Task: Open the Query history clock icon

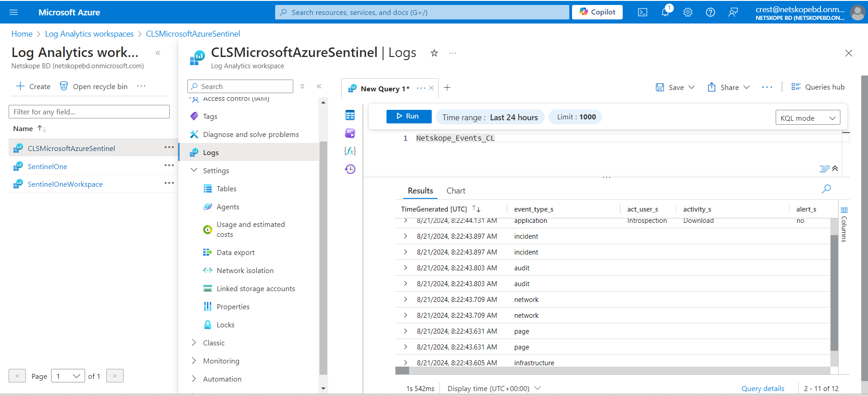Action: coord(350,169)
